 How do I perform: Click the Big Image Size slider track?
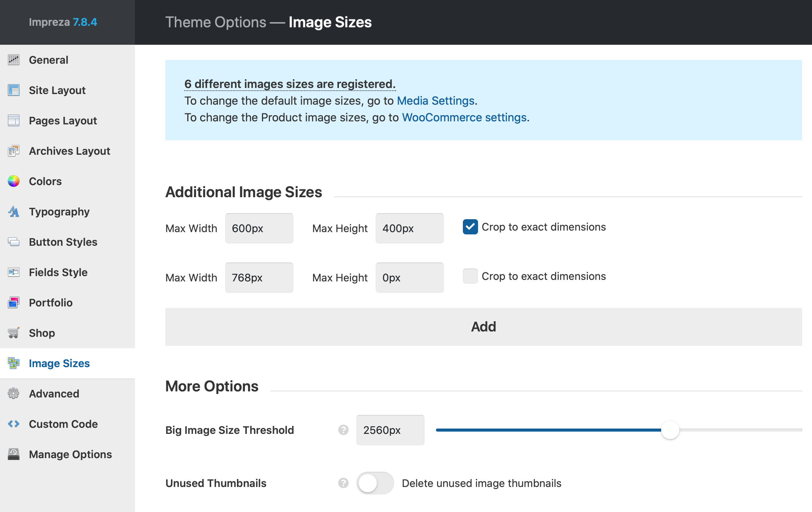point(619,430)
